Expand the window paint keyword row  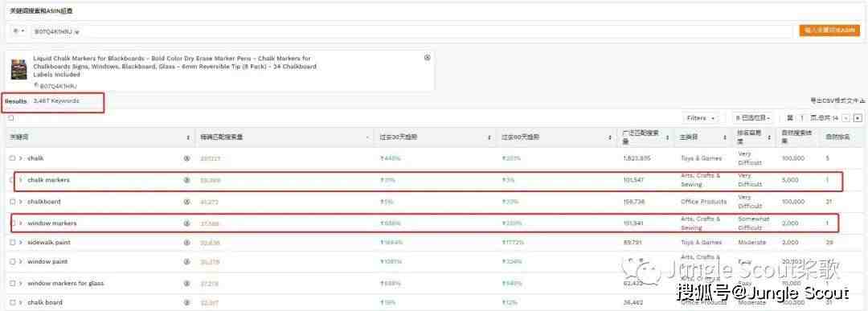[x=20, y=261]
